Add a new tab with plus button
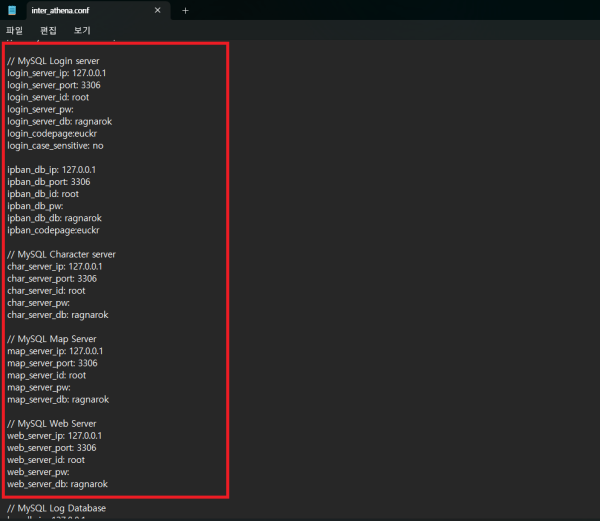Viewport: 600px width, 521px height. tap(185, 10)
